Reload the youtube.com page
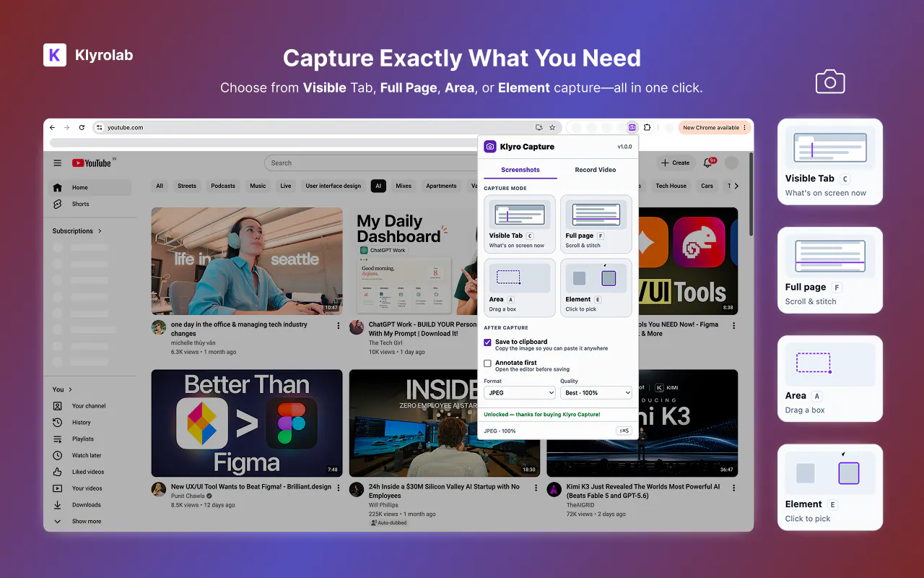The image size is (924, 578). [82, 127]
